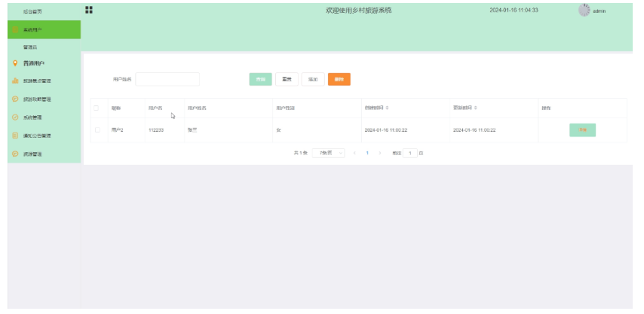The width and height of the screenshot is (644, 314).
Task: Click the icon on the highlighted green sidebar item
Action: [x=15, y=29]
